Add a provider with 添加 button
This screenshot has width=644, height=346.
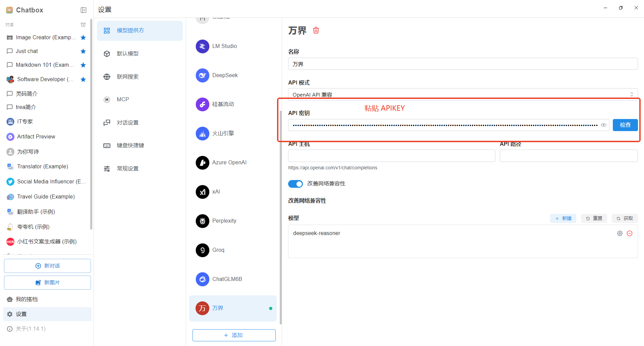click(x=234, y=335)
